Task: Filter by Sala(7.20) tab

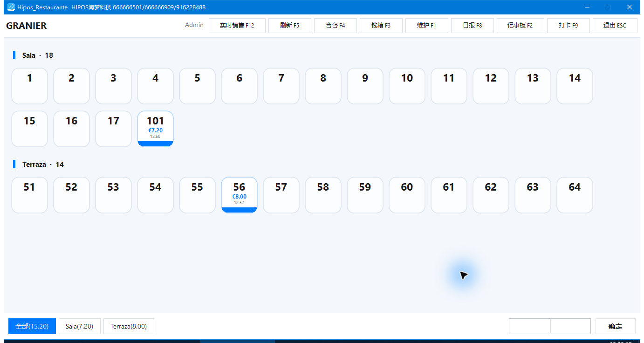Action: tap(80, 326)
